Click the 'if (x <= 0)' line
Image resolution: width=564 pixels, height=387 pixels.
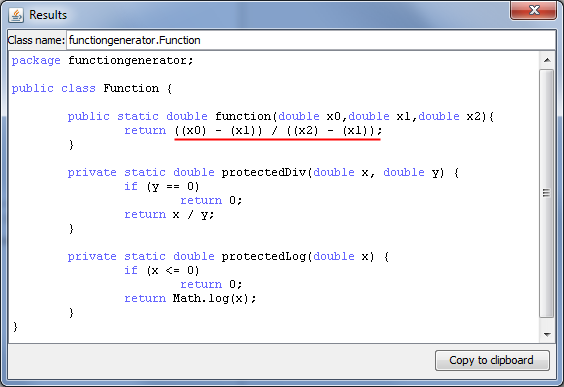pos(162,270)
